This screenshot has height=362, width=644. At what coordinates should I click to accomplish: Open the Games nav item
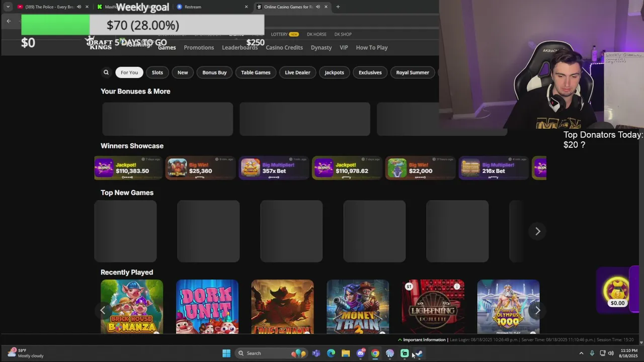167,47
